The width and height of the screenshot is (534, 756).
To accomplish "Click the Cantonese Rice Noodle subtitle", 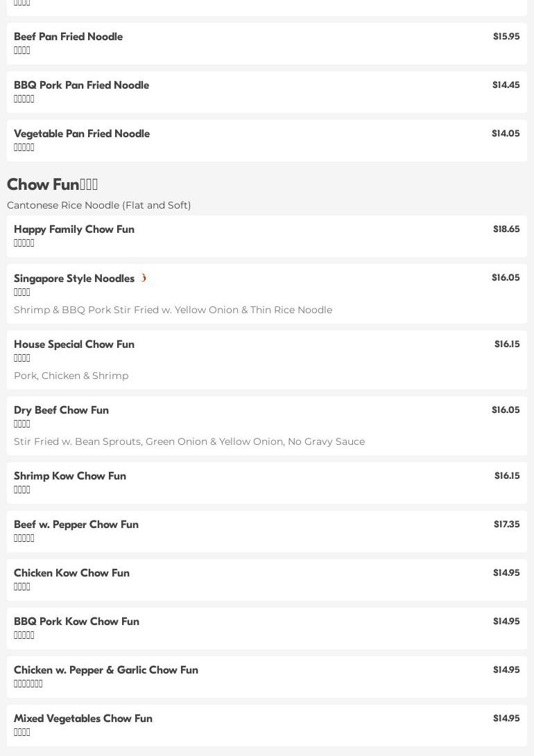I will pos(99,205).
